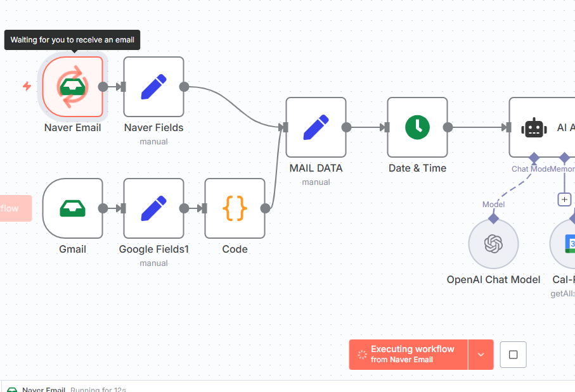The height and width of the screenshot is (392, 575).
Task: Open the MAIL DATA node
Action: click(316, 127)
